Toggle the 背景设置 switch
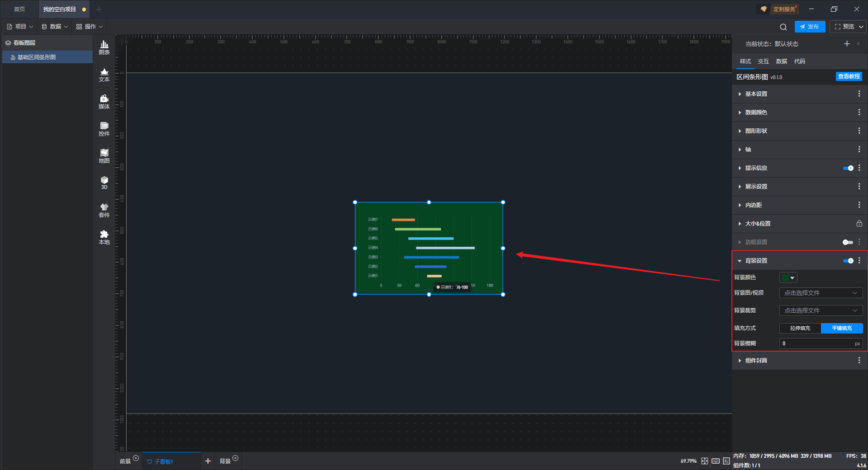 [x=848, y=261]
